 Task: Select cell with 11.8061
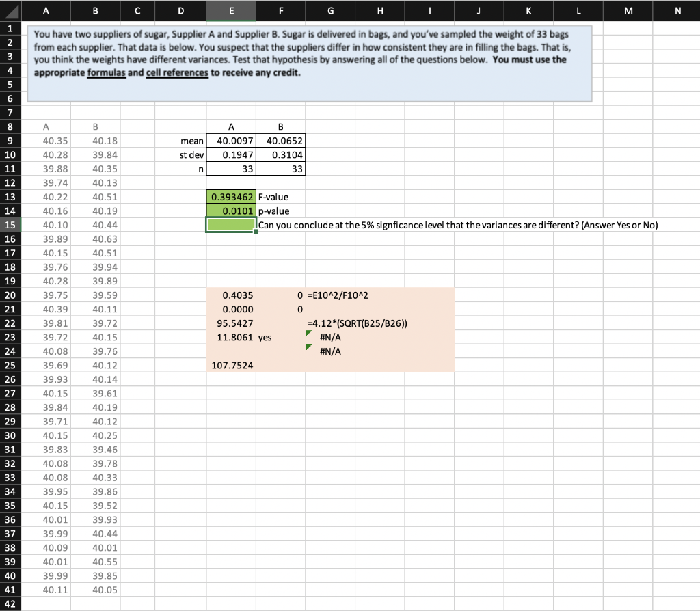click(231, 338)
